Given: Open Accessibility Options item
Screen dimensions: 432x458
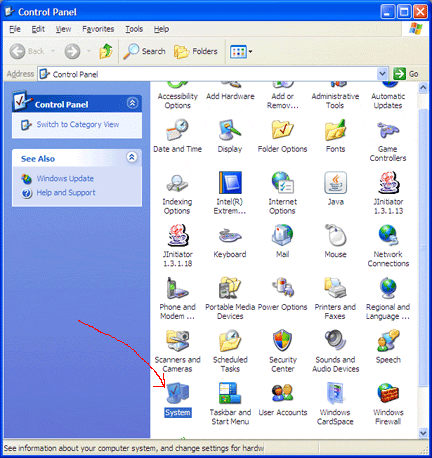Looking at the screenshot, I should (x=177, y=96).
